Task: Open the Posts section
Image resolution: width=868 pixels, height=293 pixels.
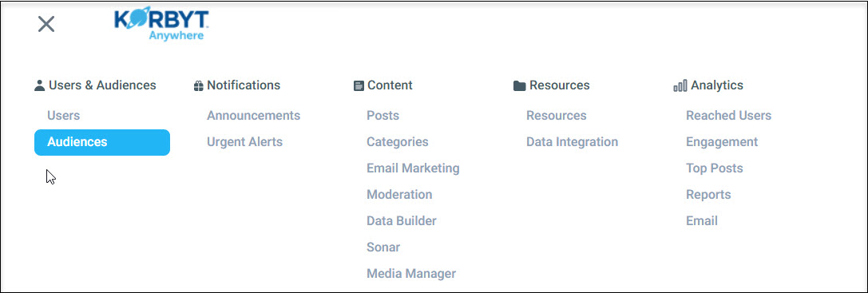Action: [383, 116]
